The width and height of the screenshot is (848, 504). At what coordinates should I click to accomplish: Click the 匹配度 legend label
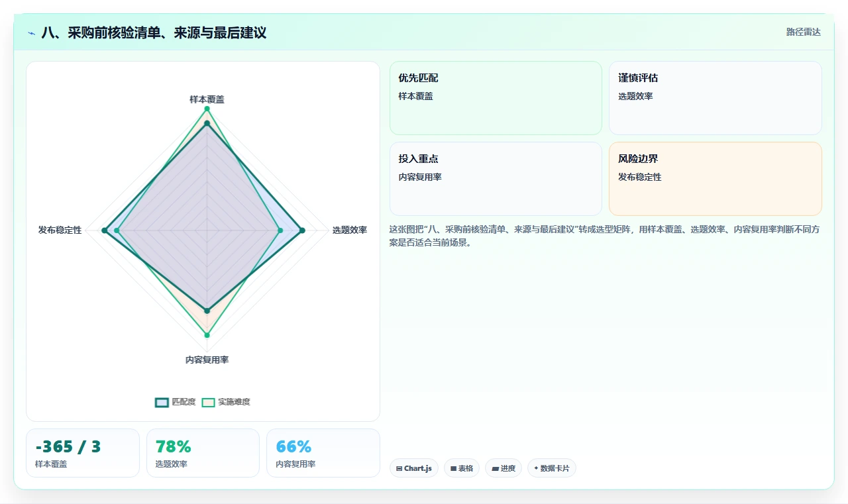[x=184, y=402]
